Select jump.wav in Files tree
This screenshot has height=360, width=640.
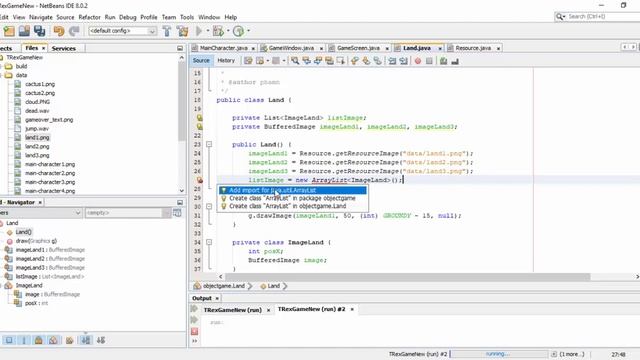(37, 129)
